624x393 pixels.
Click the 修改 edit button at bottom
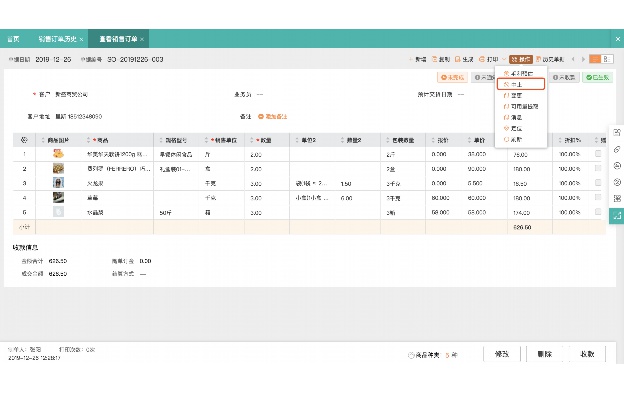pyautogui.click(x=502, y=354)
